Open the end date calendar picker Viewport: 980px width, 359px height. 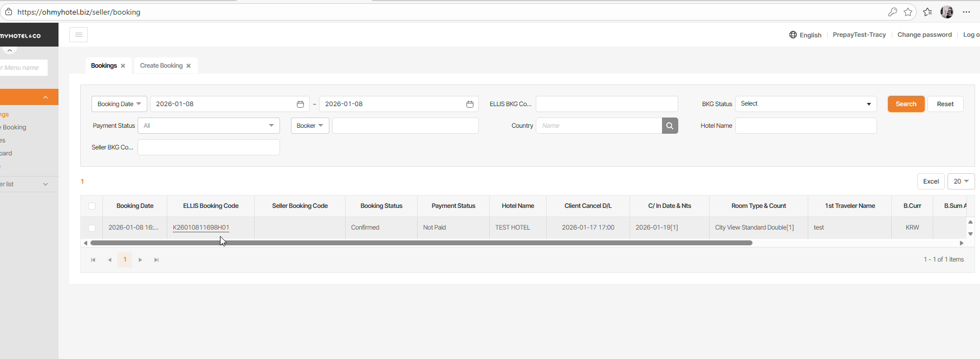point(470,104)
